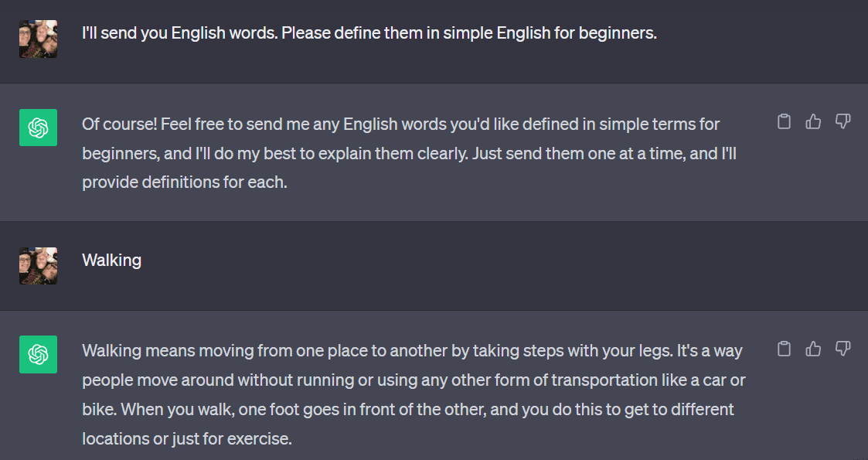
Task: Click your profile avatar next to the first message
Action: point(38,38)
